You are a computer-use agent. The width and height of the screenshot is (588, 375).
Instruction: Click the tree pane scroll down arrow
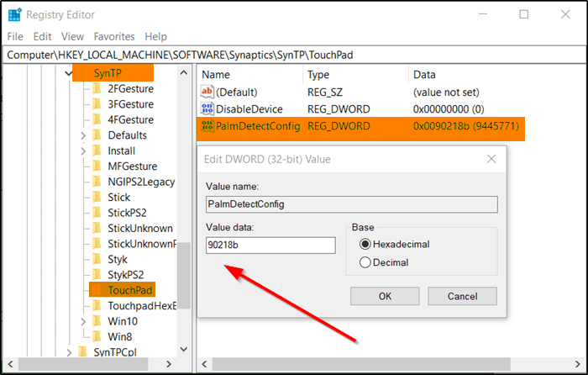click(x=184, y=350)
